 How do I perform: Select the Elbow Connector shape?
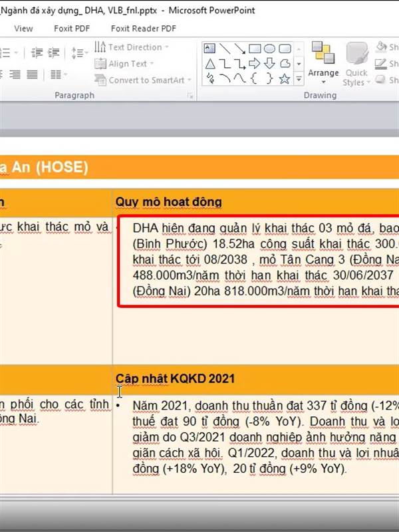click(225, 64)
